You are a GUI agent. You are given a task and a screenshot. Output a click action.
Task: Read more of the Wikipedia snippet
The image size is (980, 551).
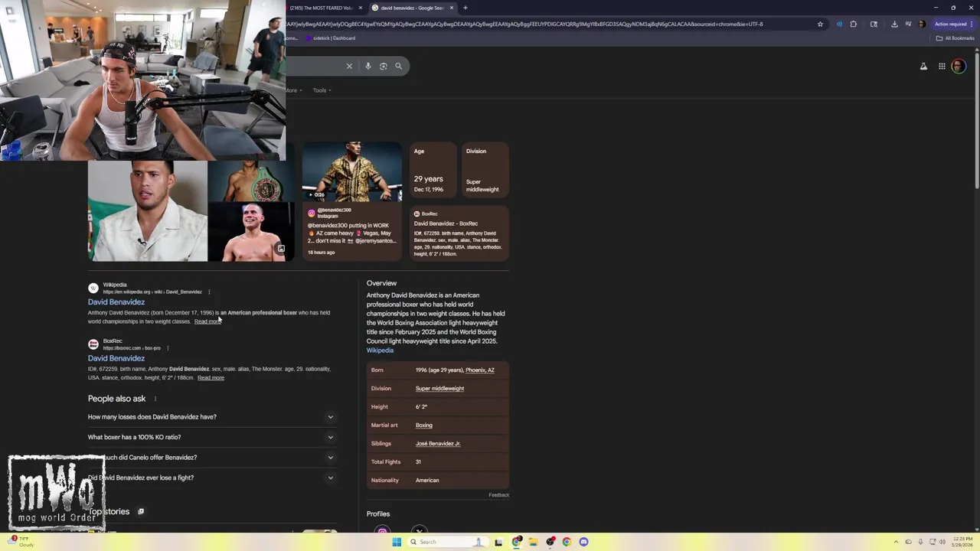click(x=207, y=321)
